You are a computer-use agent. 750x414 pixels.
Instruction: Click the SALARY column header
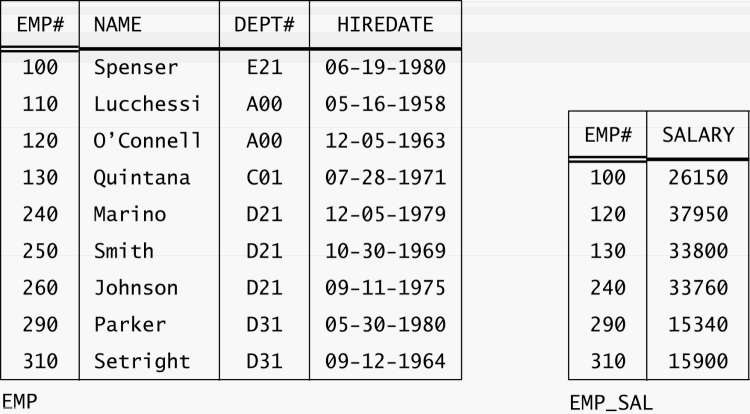tap(698, 134)
